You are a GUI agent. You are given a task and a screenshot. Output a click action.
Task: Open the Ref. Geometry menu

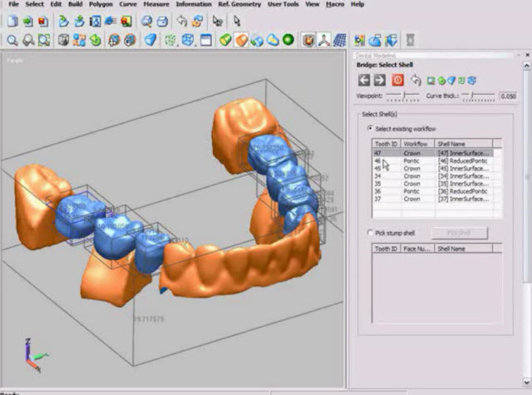point(239,4)
